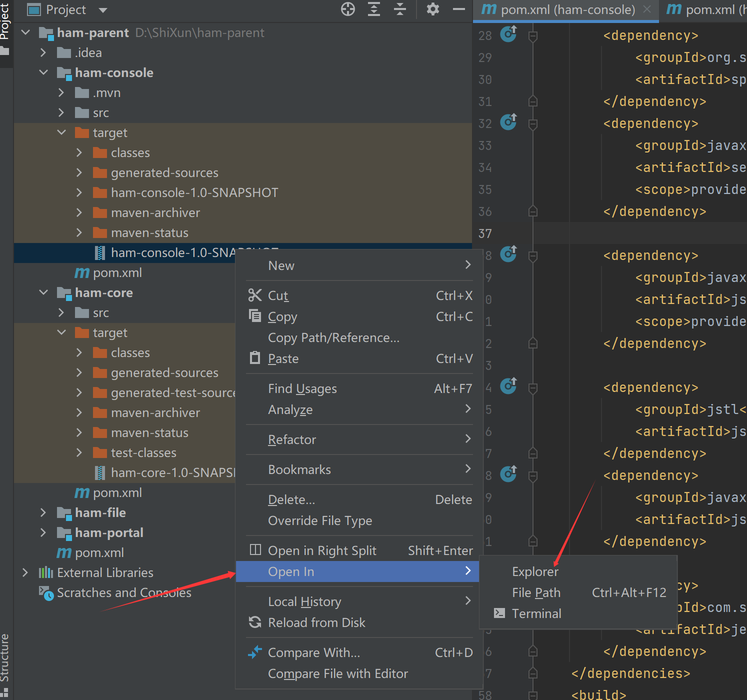Collapse the ham-console module
The width and height of the screenshot is (747, 700).
43,72
